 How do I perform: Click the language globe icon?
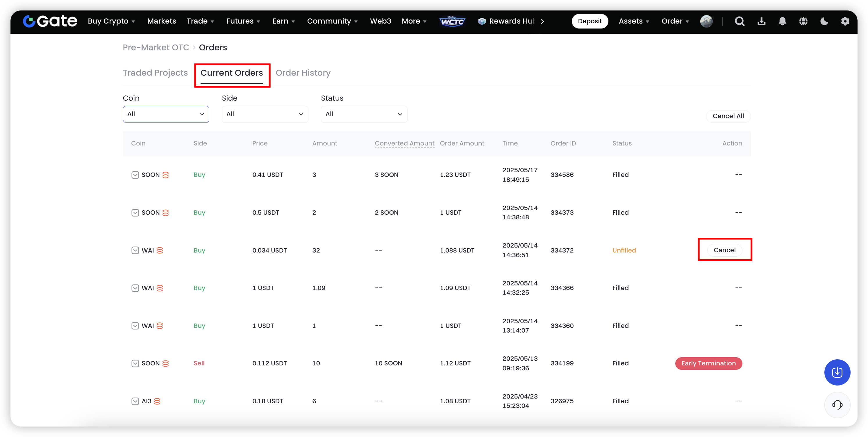click(x=803, y=21)
